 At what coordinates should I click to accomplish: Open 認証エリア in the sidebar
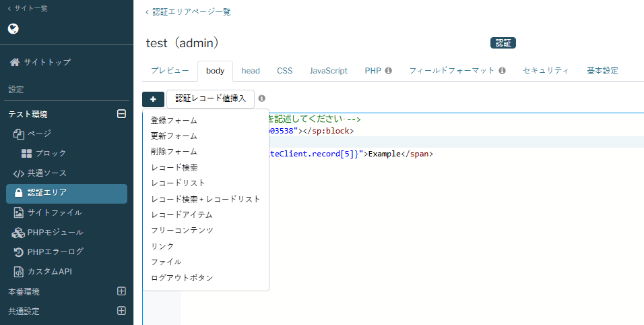(46, 193)
